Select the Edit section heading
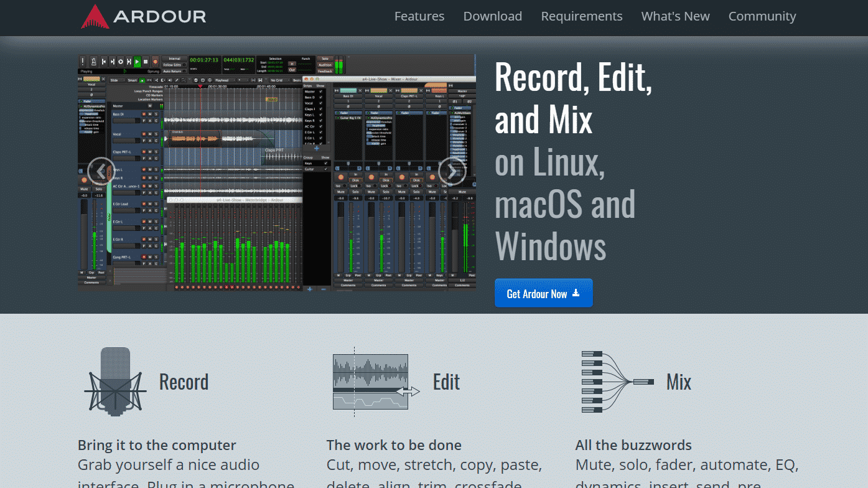This screenshot has width=868, height=488. (x=446, y=382)
